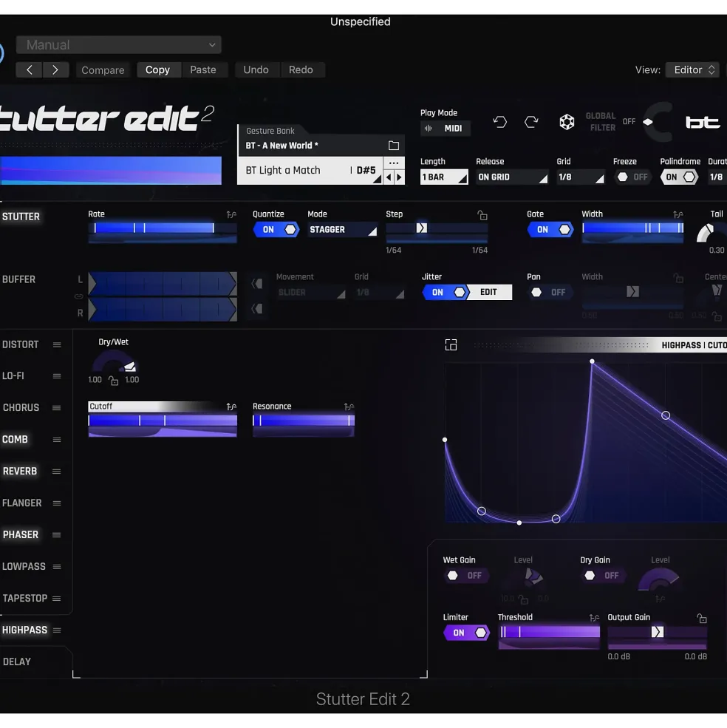Screen dimensions: 727x728
Task: Open stutter Width curve editor icon
Action: [x=678, y=214]
